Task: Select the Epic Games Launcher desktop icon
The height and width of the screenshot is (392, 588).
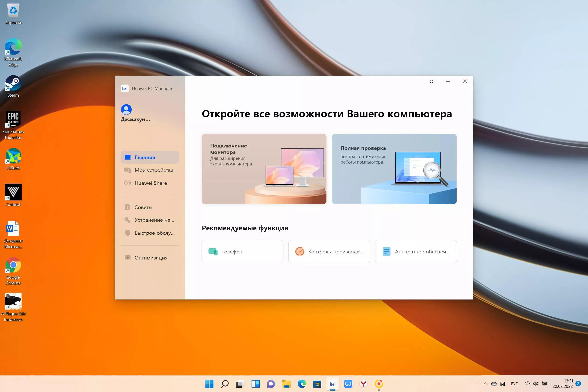Action: 13,125
